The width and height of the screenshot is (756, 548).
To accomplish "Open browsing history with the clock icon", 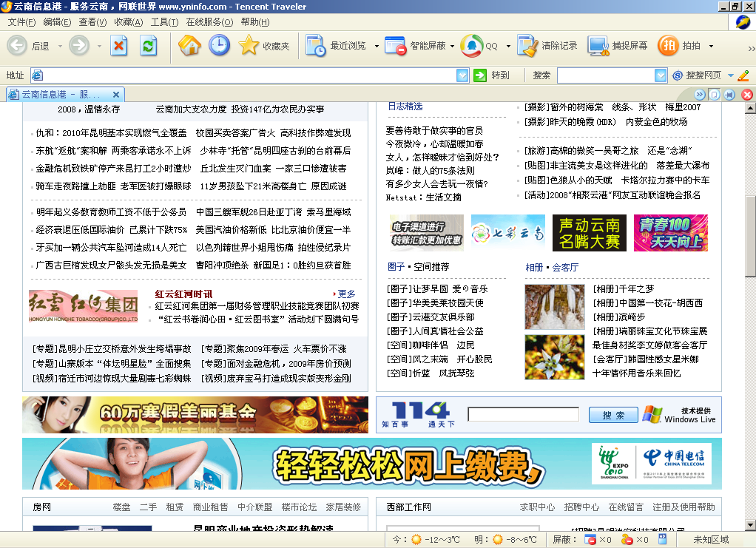I will coord(219,46).
